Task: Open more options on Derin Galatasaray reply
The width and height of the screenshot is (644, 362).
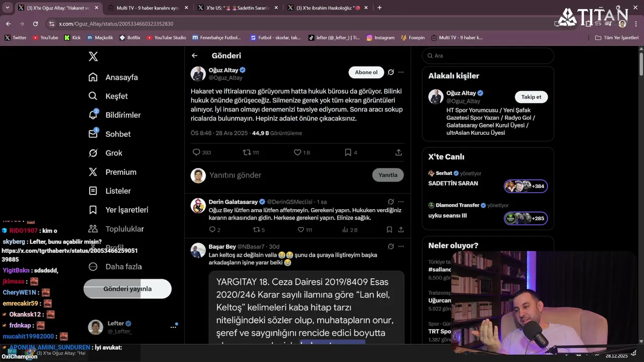Action: [401, 202]
